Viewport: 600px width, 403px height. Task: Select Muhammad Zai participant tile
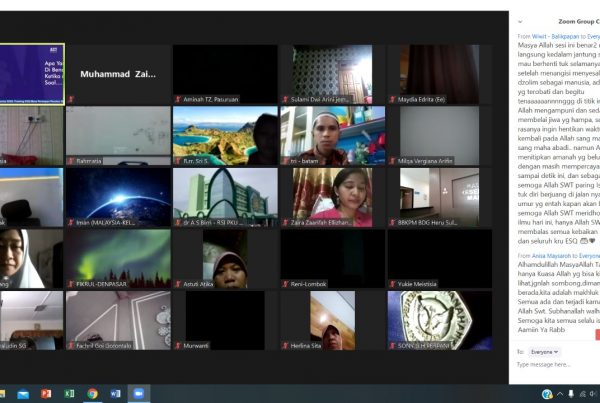click(x=118, y=74)
